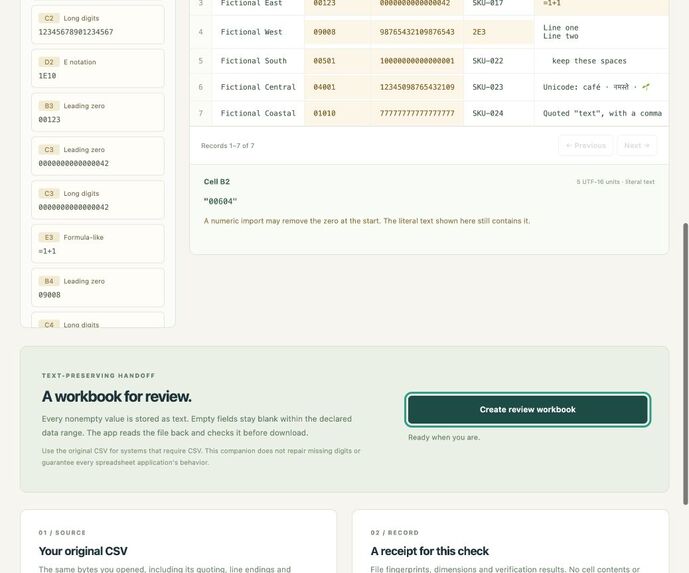Go to Next records page
The width and height of the screenshot is (689, 573).
pos(637,145)
